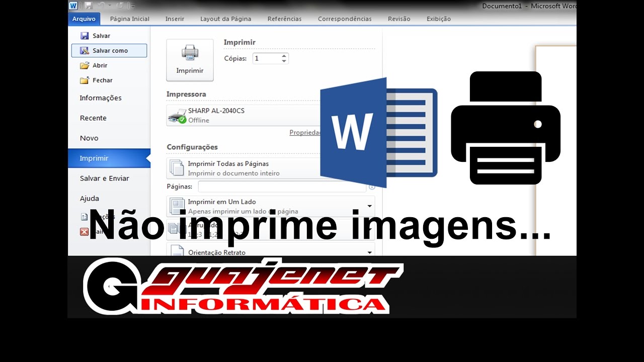
Task: Open Salvar e Enviar section
Action: 104,178
